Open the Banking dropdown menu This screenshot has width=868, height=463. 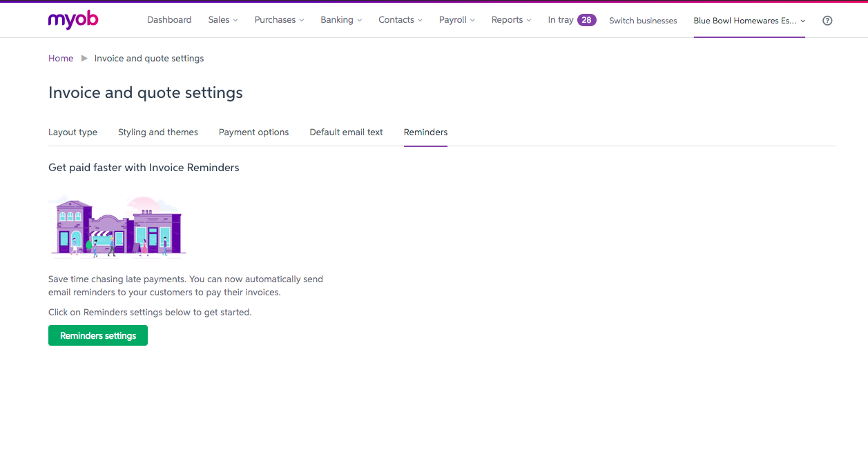point(341,20)
